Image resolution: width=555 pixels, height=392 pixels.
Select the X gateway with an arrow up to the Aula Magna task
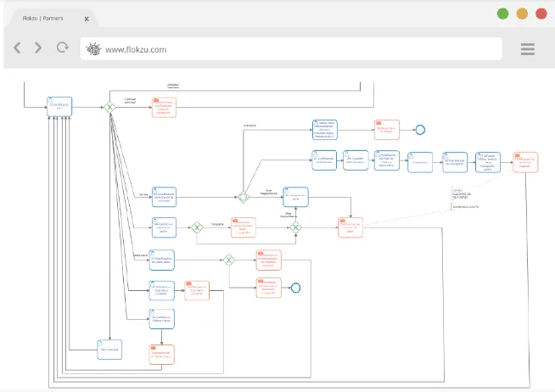295,227
